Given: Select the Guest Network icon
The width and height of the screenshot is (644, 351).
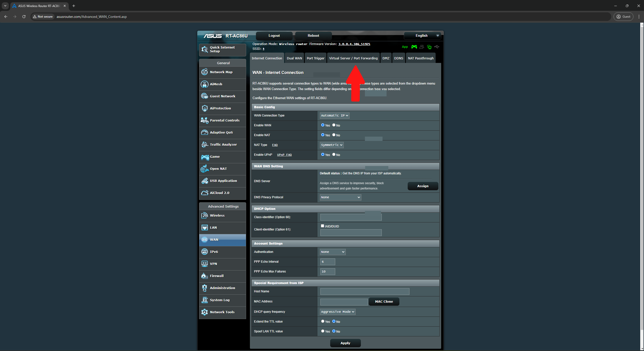Looking at the screenshot, I should tap(205, 96).
